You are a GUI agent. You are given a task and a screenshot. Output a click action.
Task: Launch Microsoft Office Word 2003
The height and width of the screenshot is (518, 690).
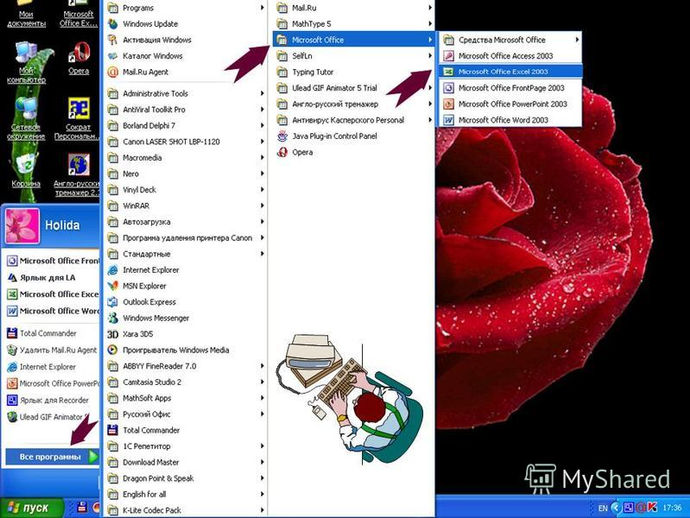coord(510,120)
